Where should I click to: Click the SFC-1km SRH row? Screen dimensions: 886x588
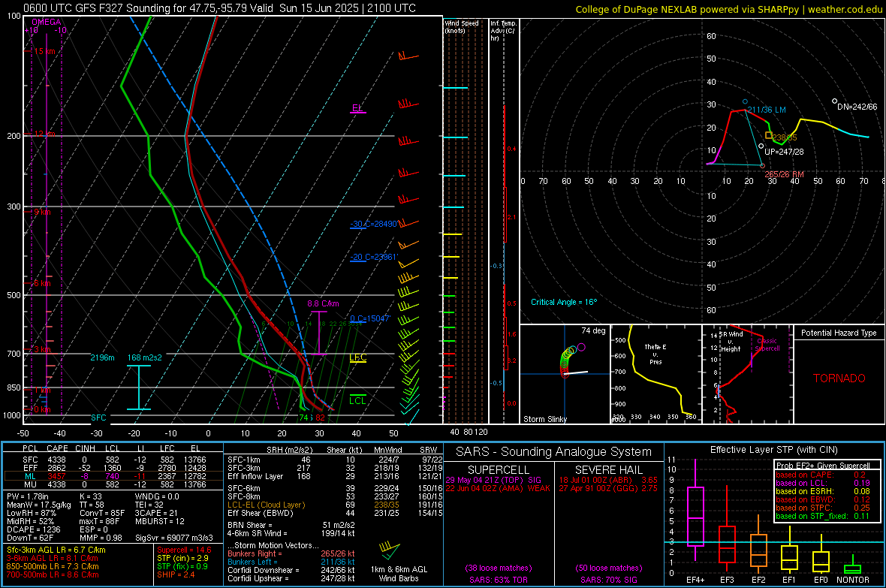pos(335,460)
